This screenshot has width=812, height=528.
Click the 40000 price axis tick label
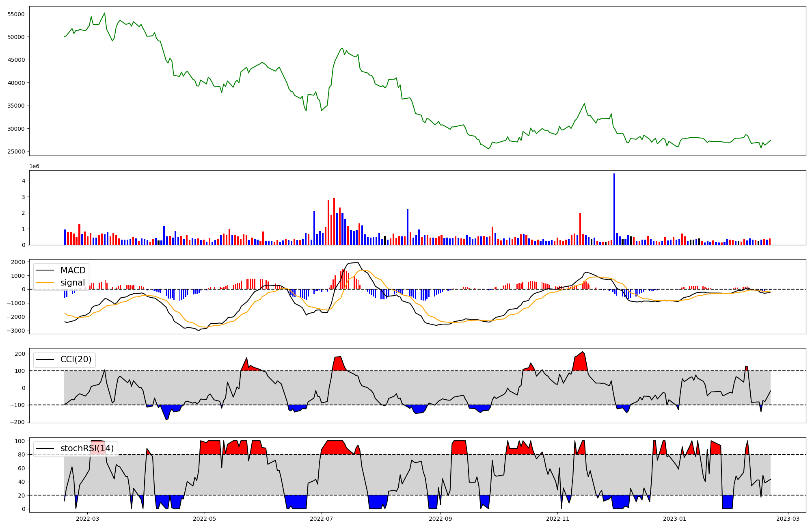point(16,83)
